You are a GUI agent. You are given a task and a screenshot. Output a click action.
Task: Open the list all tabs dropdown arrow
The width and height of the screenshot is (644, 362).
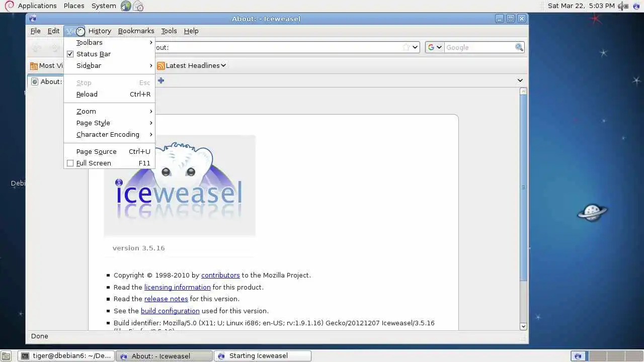(x=520, y=80)
